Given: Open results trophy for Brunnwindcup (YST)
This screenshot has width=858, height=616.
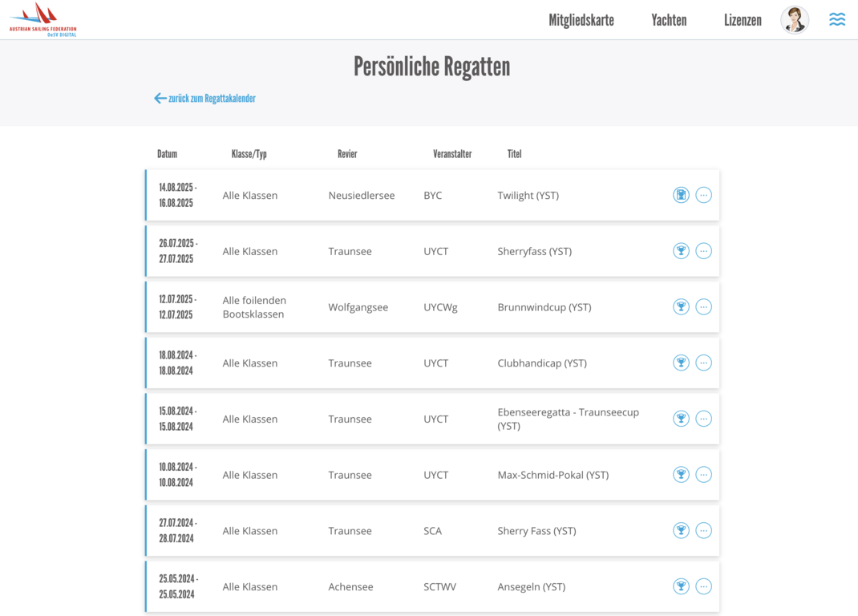Looking at the screenshot, I should point(681,307).
